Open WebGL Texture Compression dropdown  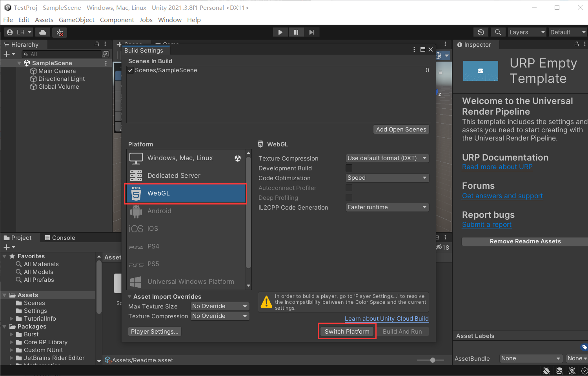point(387,158)
